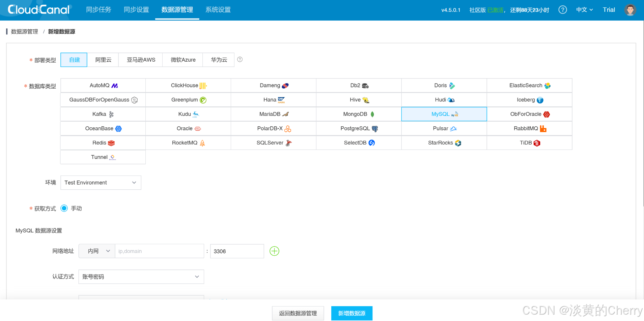Click the 已激活 status text
The height and width of the screenshot is (321, 644).
495,10
